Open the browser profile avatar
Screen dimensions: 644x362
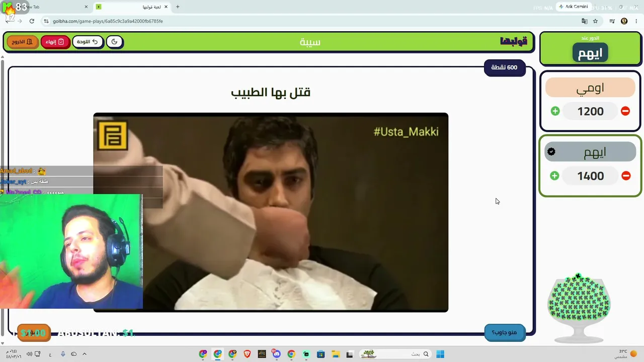[624, 21]
